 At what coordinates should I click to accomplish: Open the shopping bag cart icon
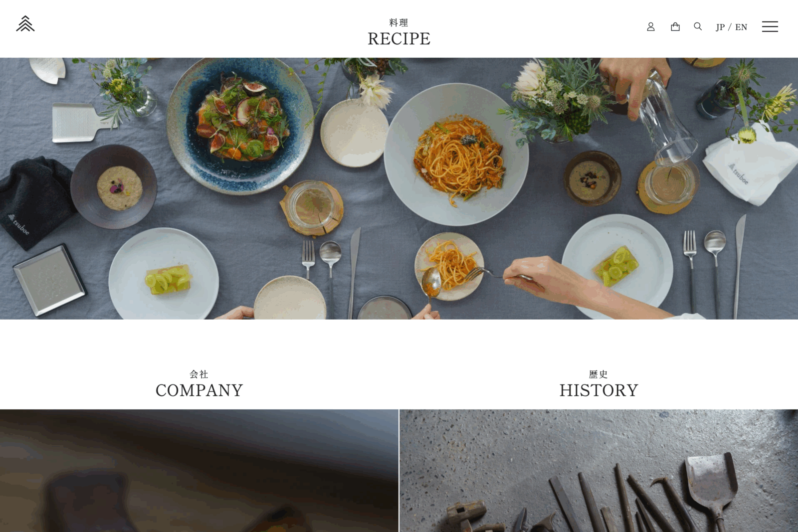coord(675,26)
